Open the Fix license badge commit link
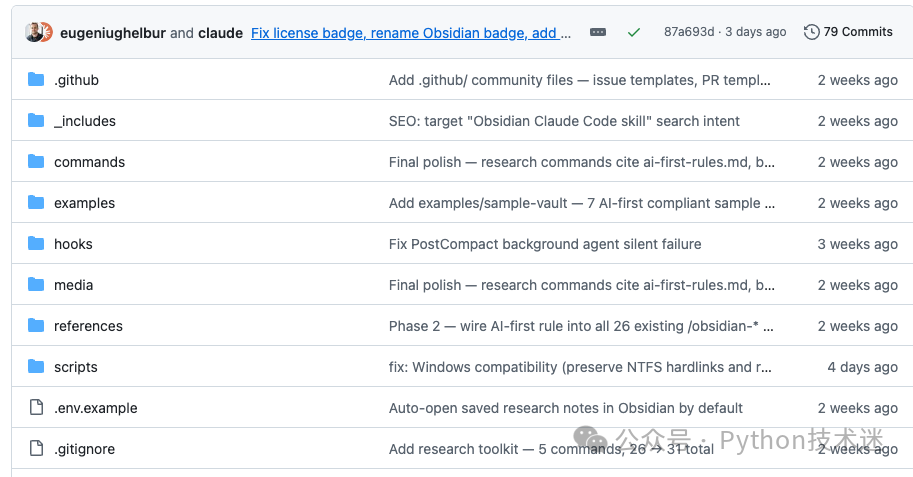This screenshot has height=477, width=913. tap(411, 33)
